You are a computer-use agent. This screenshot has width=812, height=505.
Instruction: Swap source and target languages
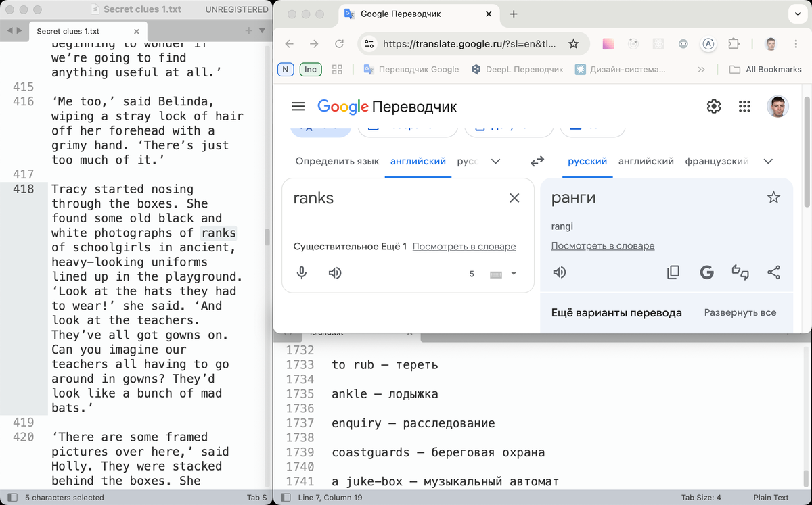(x=537, y=162)
